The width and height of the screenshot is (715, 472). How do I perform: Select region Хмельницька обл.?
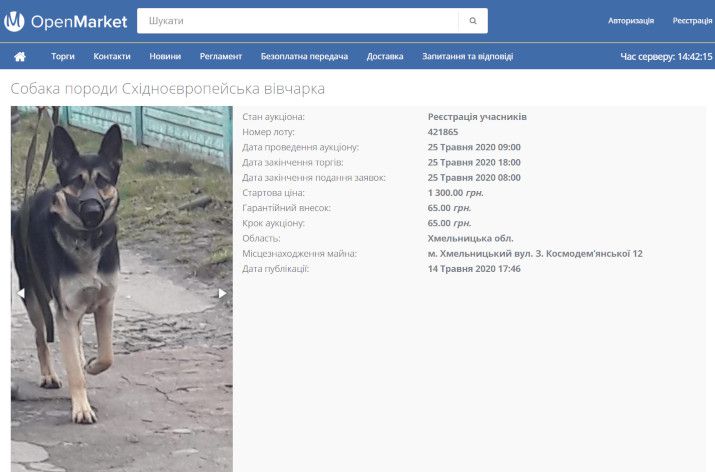click(470, 238)
